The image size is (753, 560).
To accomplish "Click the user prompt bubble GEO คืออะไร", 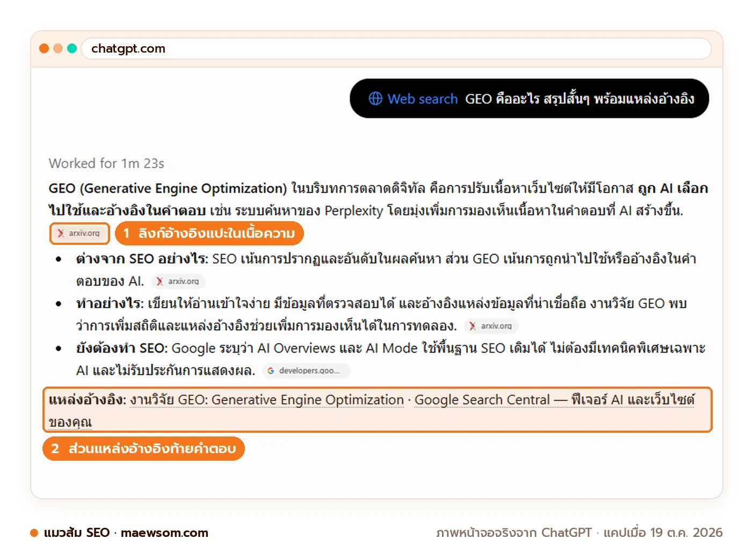I will 530,99.
